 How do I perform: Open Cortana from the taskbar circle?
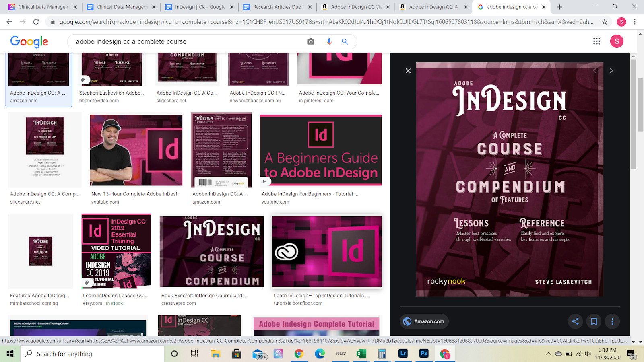pos(174,354)
